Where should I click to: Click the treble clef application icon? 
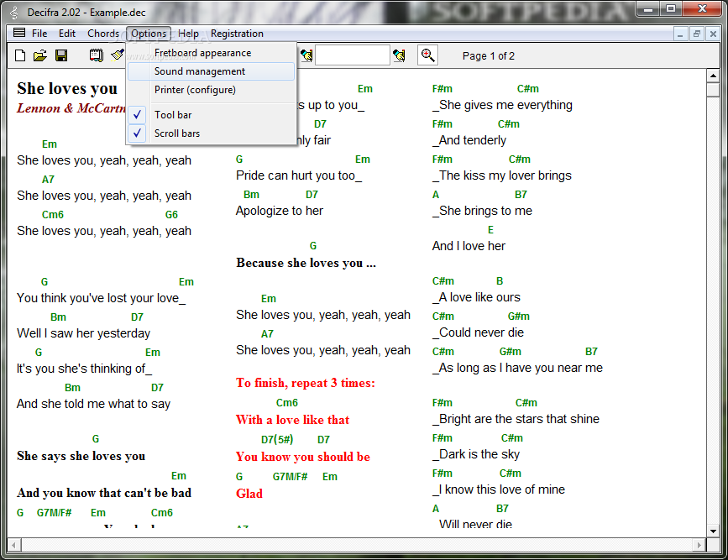(14, 13)
